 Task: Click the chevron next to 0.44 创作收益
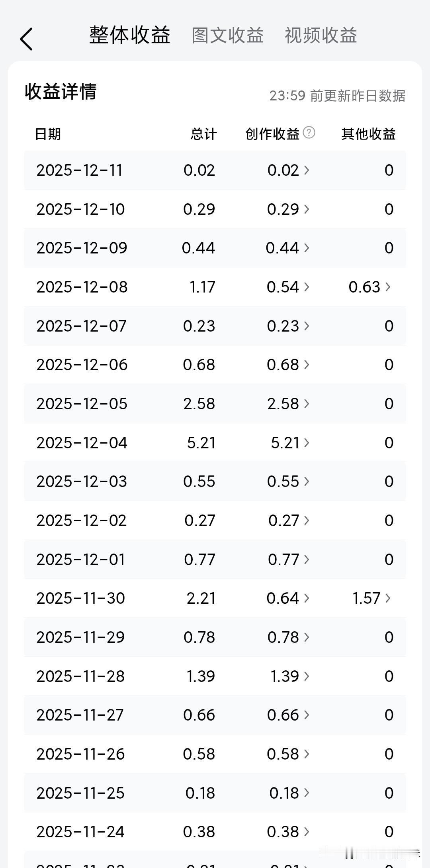(306, 248)
